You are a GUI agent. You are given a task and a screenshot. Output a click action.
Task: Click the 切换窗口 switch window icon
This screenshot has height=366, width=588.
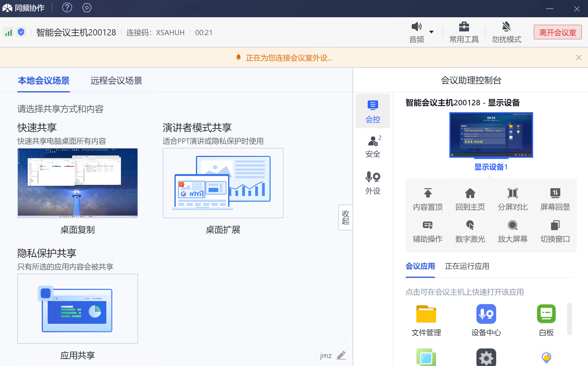(x=555, y=225)
